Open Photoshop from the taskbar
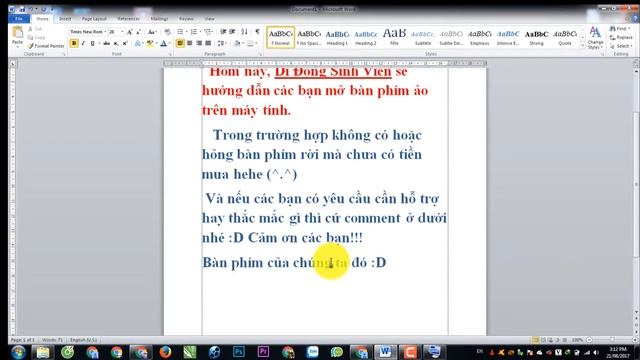 pyautogui.click(x=239, y=352)
